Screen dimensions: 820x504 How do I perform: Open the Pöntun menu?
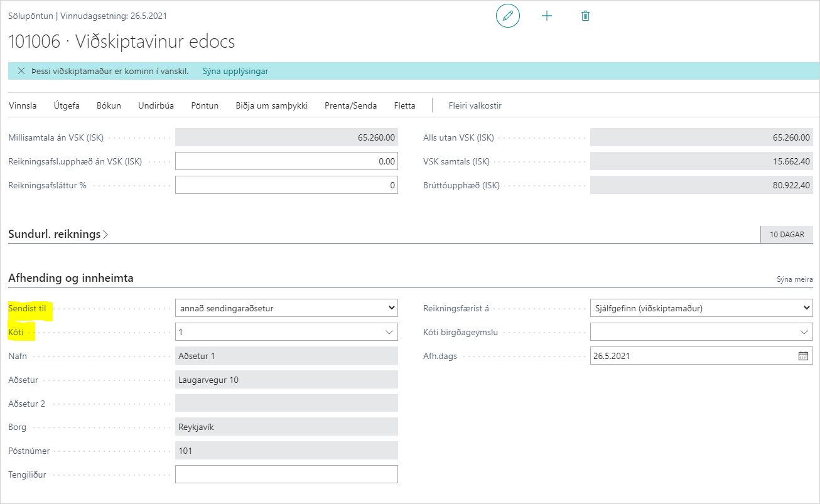point(205,105)
